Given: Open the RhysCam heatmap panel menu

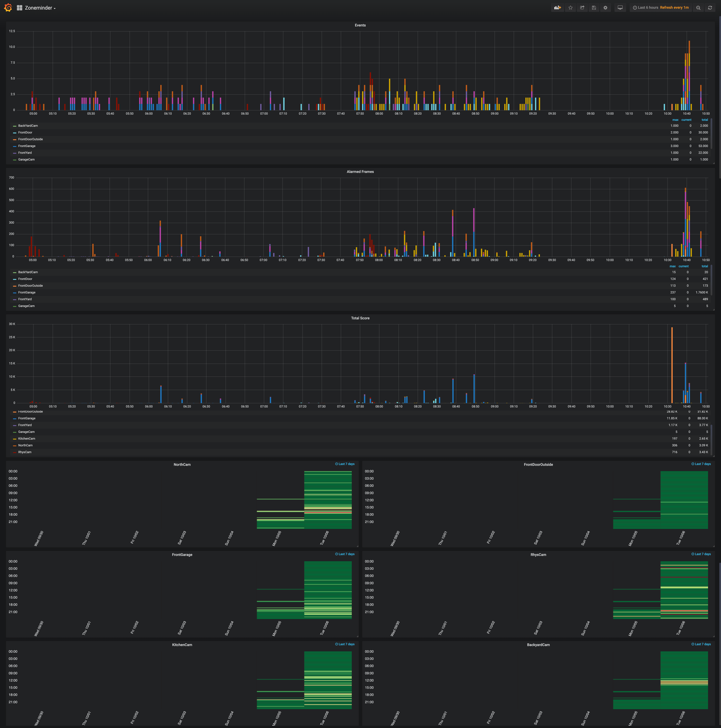Looking at the screenshot, I should 538,555.
